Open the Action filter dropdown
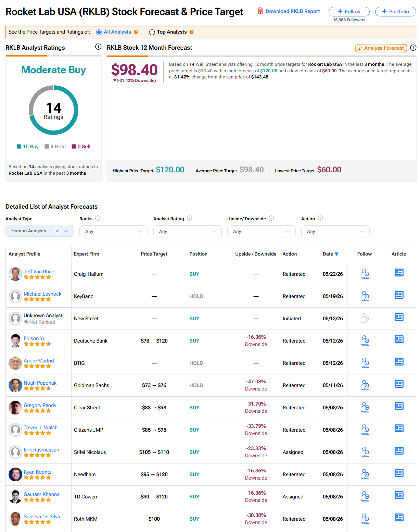 pos(335,231)
